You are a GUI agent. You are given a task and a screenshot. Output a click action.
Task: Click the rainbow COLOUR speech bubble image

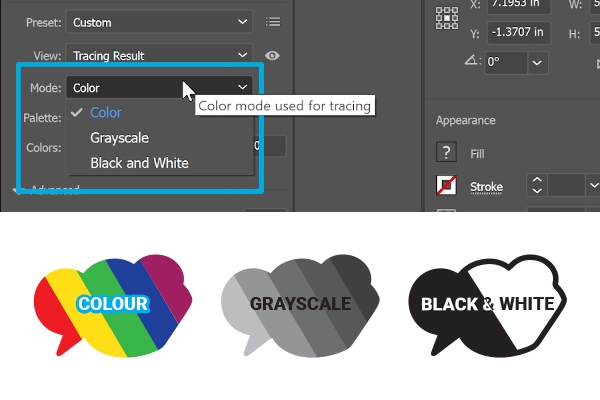pos(108,303)
